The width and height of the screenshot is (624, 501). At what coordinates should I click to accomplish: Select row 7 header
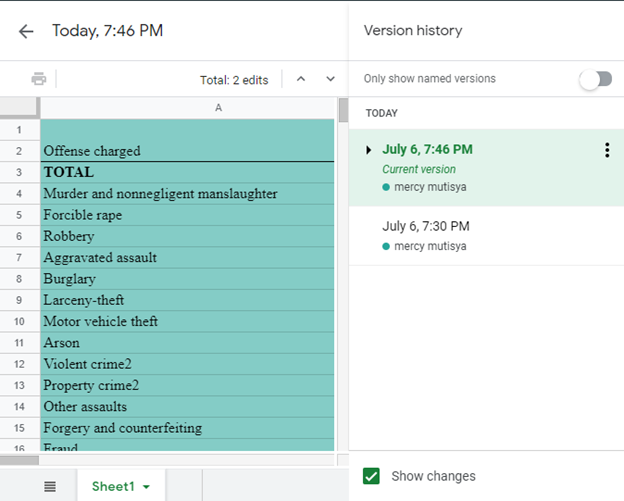(19, 257)
